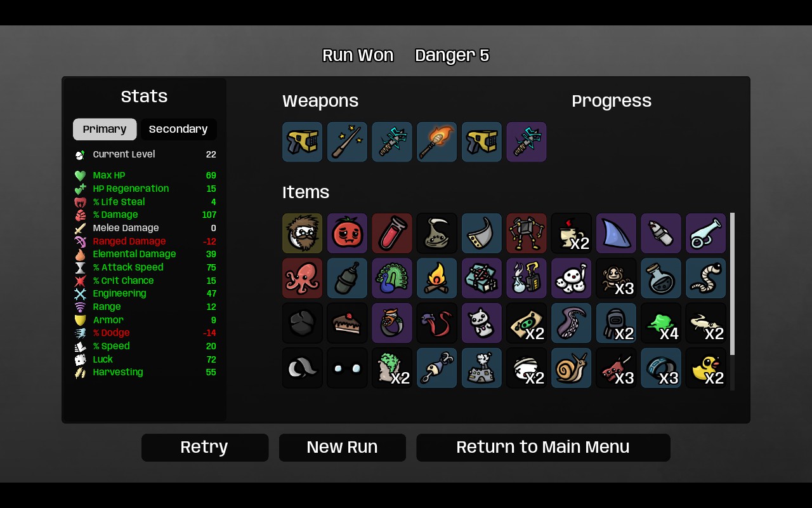This screenshot has height=508, width=812.
Task: Select the red octopus item
Action: point(303,278)
